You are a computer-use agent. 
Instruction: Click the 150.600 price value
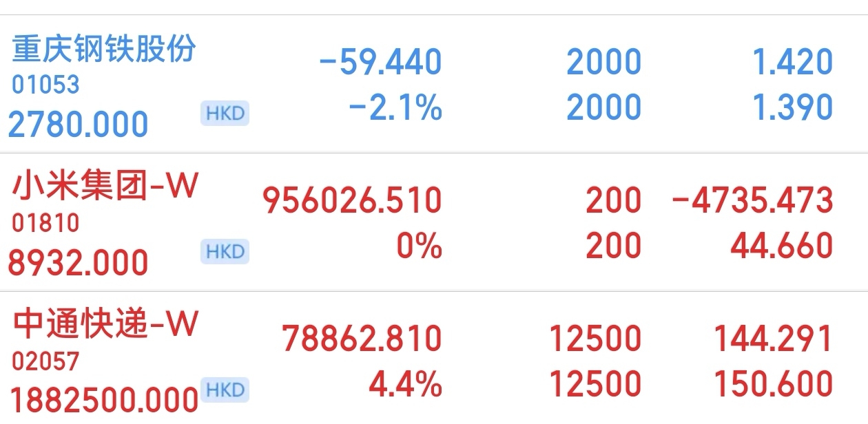click(x=773, y=385)
